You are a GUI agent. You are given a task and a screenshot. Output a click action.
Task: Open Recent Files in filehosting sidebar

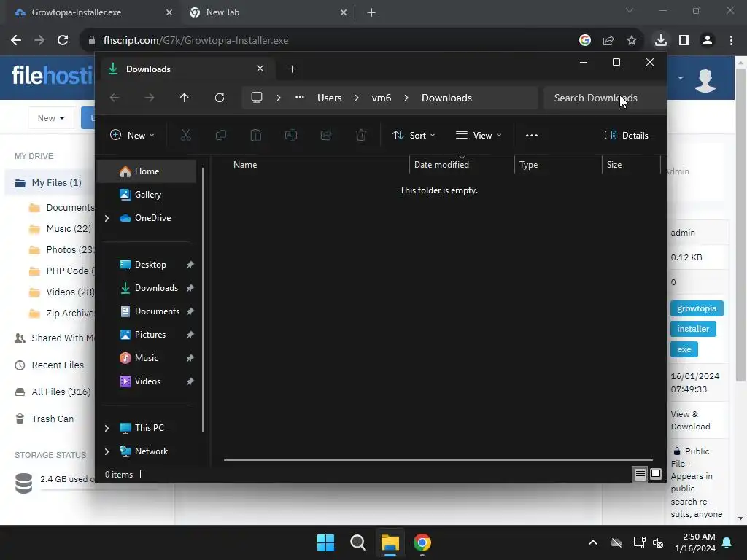(50, 365)
